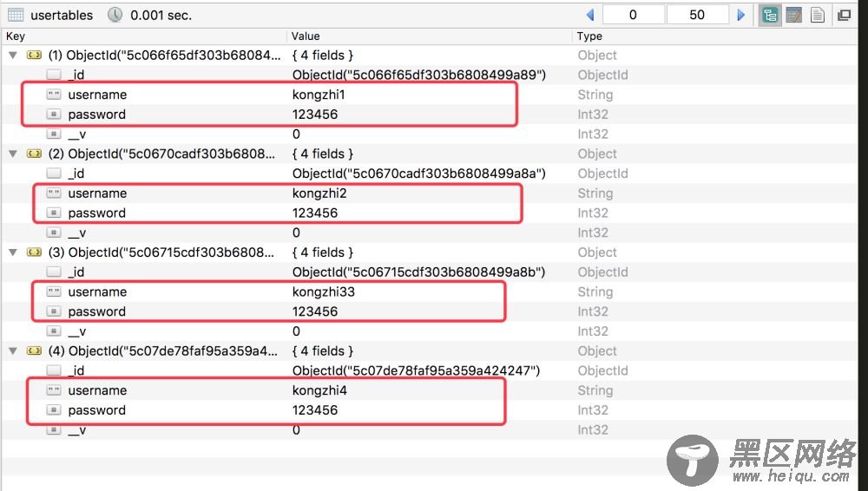Select password value 123456 in document (4)
The height and width of the screenshot is (491, 868).
tap(315, 410)
